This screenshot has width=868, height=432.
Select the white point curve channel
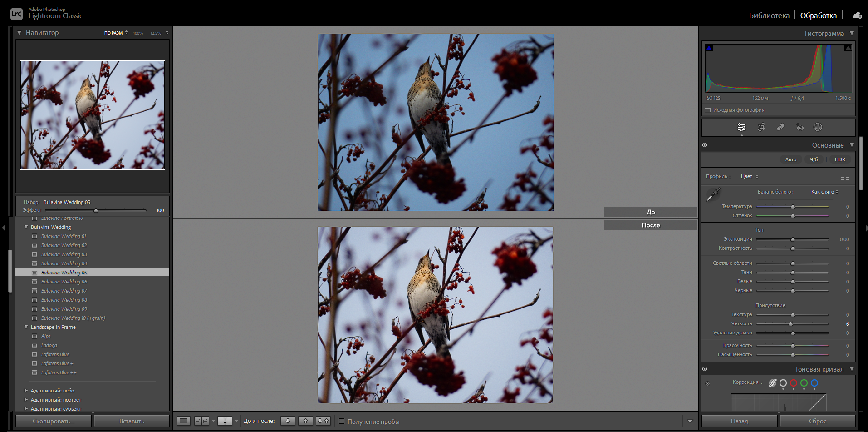tap(783, 383)
